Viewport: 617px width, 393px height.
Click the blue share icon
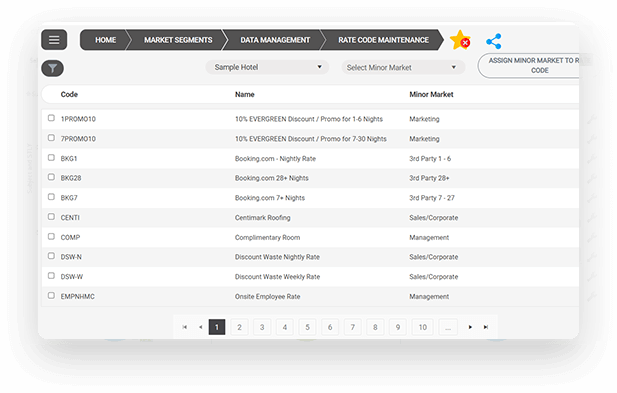tap(493, 41)
